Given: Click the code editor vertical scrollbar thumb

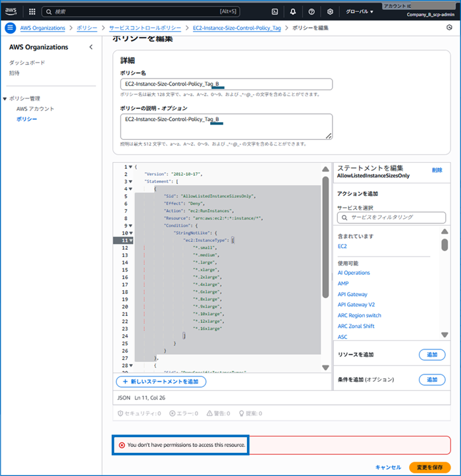Looking at the screenshot, I should tap(325, 237).
